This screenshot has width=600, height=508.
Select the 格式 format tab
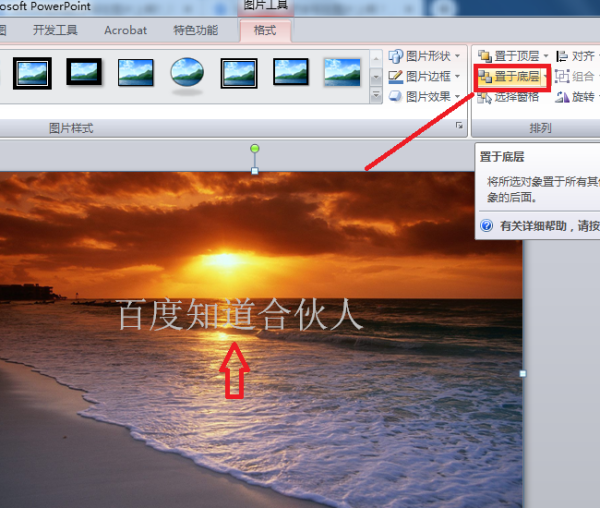265,30
